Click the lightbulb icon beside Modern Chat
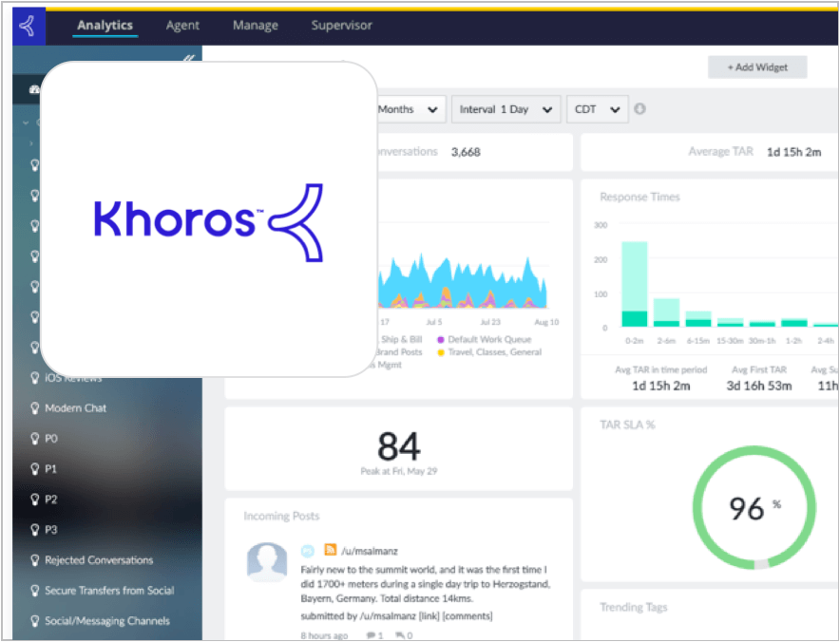 click(35, 408)
